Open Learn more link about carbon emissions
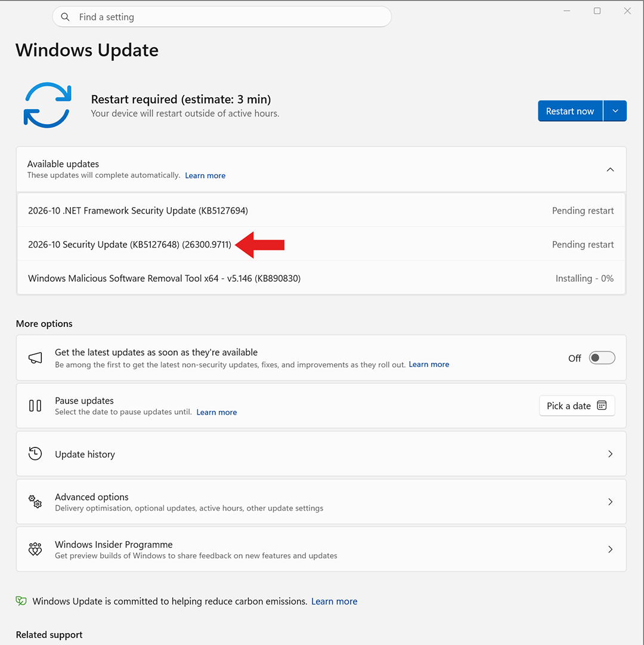Image resolution: width=644 pixels, height=645 pixels. pyautogui.click(x=334, y=601)
